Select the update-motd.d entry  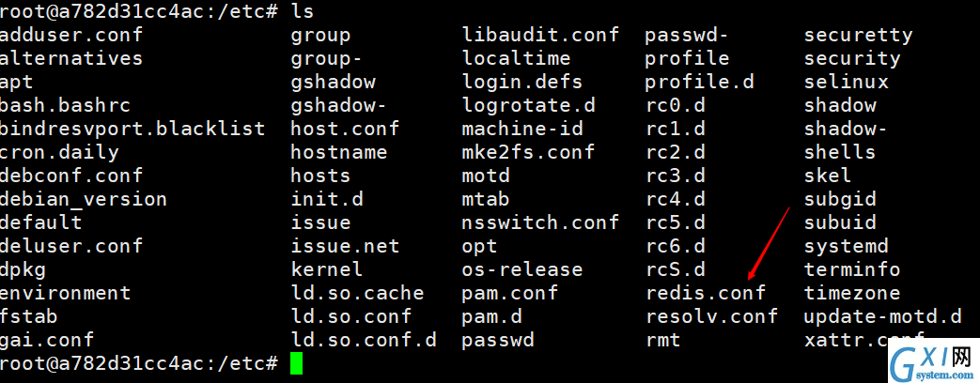tap(882, 316)
